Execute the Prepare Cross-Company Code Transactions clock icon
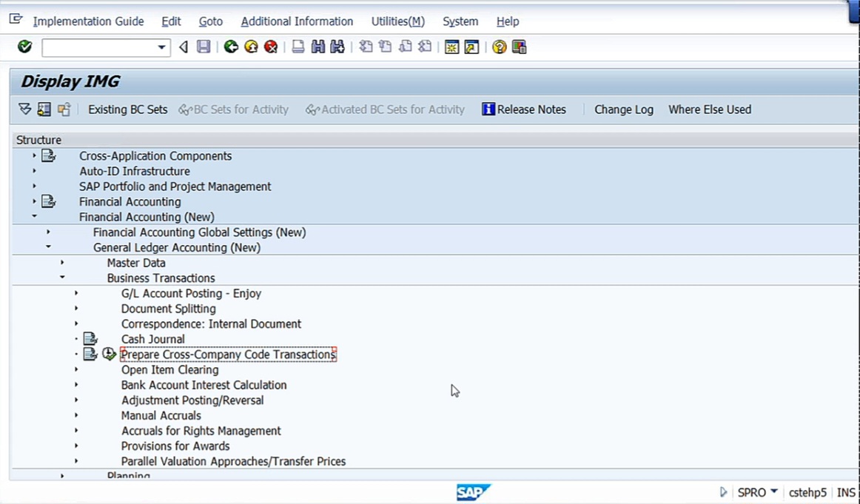The image size is (860, 504). click(109, 354)
